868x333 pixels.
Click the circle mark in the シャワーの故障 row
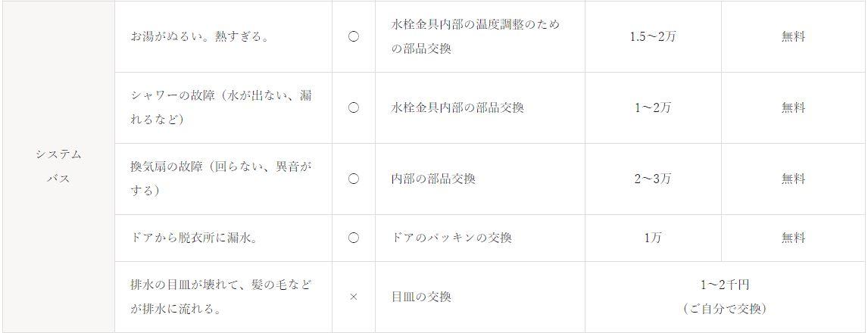[353, 107]
